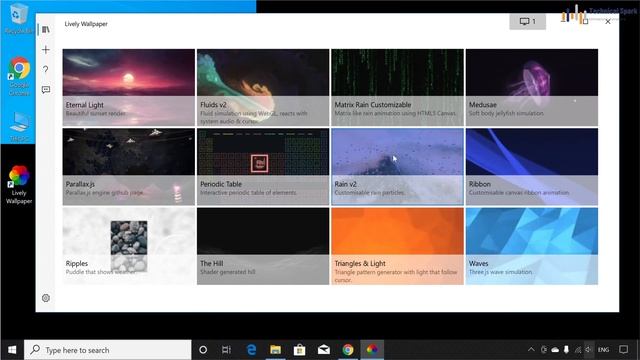Screen dimensions: 640x360
Task: Pick The Hill wallpaper
Action: tap(263, 246)
